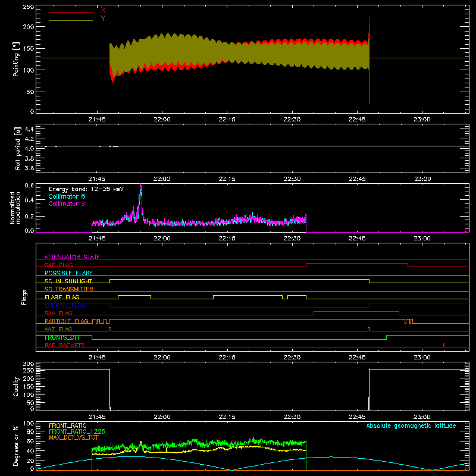This screenshot has width=476, height=476.
Task: Click the POSSIBLE_FLARE flag label
Action: click(68, 273)
